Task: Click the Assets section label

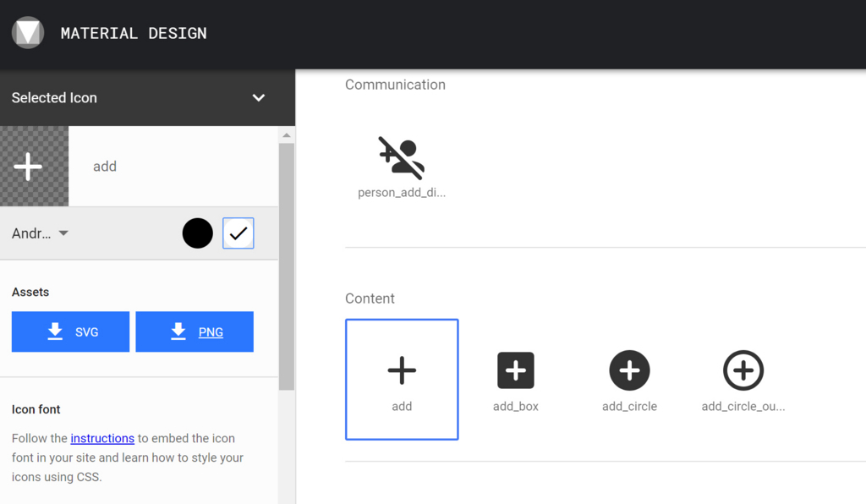Action: pyautogui.click(x=30, y=292)
